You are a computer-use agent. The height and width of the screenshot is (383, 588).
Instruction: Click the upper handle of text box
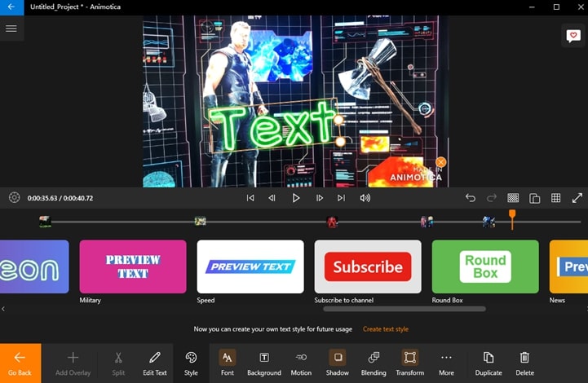pyautogui.click(x=338, y=120)
